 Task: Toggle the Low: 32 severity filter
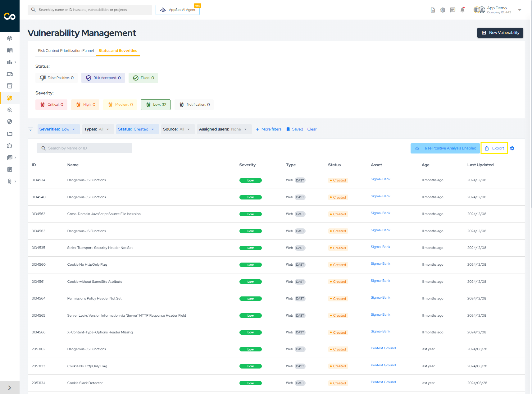156,105
